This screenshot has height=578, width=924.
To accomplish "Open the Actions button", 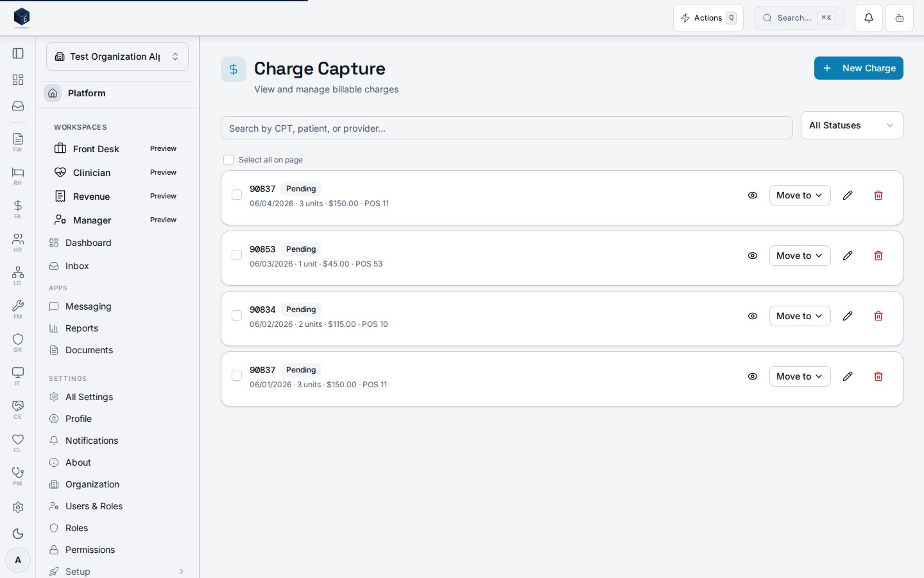I will point(708,18).
